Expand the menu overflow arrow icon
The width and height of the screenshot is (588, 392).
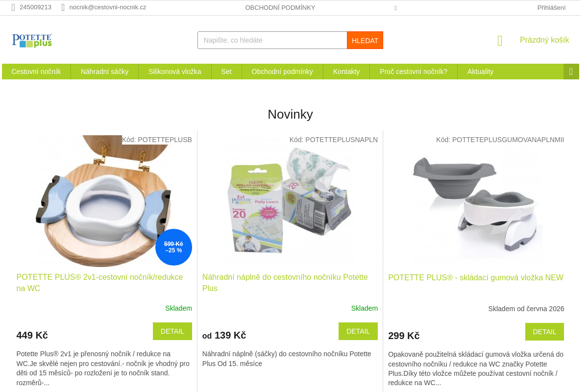tap(571, 72)
